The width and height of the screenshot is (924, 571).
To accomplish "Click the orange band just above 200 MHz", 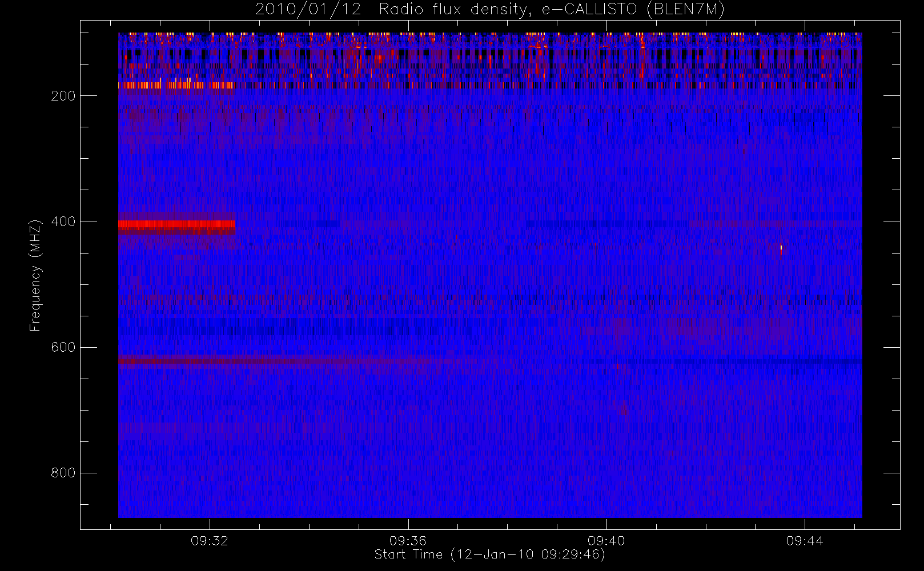I will 176,85.
